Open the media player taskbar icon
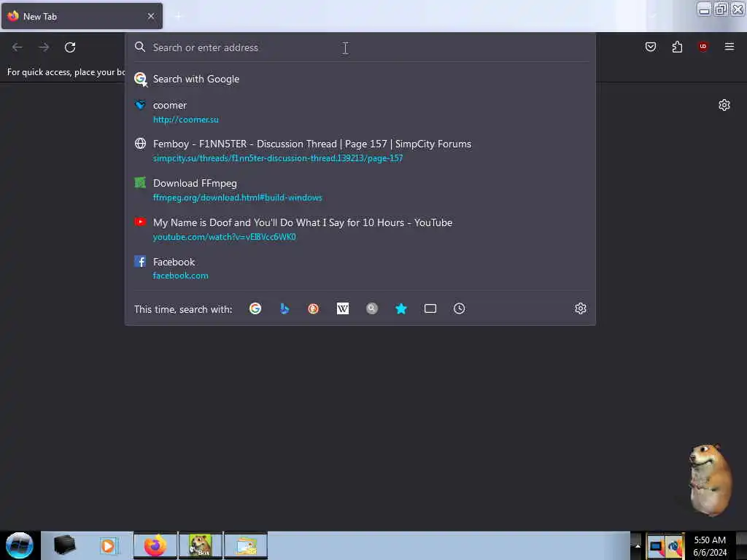The image size is (747, 560). click(108, 545)
